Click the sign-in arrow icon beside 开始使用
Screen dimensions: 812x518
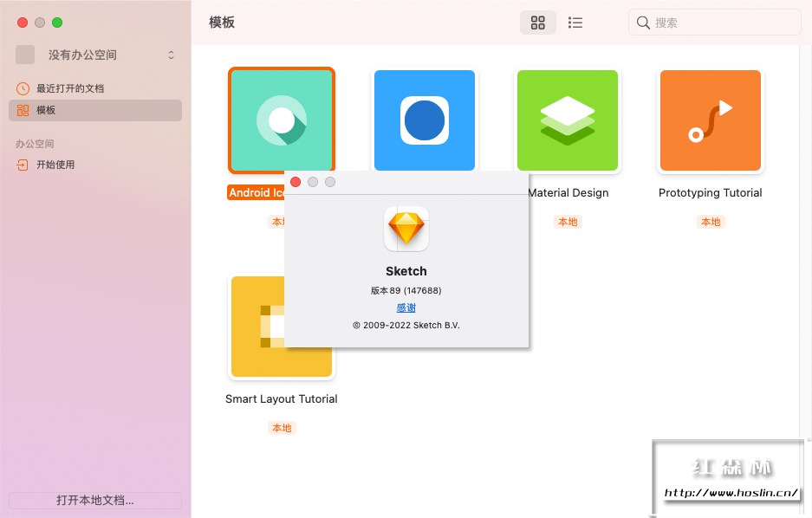point(23,165)
